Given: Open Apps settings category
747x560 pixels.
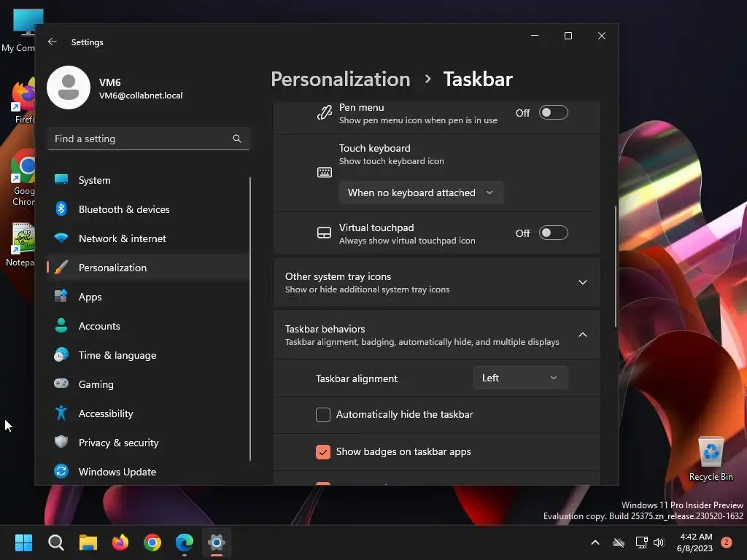Looking at the screenshot, I should pos(147,297).
